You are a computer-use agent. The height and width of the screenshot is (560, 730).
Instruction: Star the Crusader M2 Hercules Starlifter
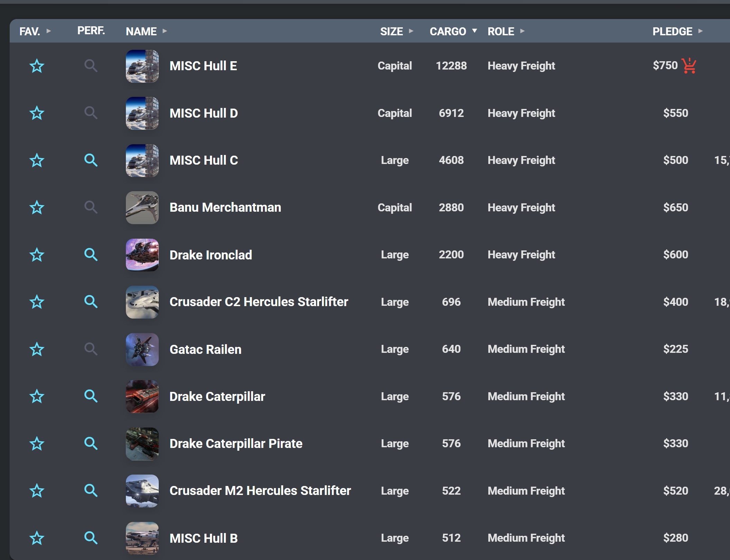37,491
